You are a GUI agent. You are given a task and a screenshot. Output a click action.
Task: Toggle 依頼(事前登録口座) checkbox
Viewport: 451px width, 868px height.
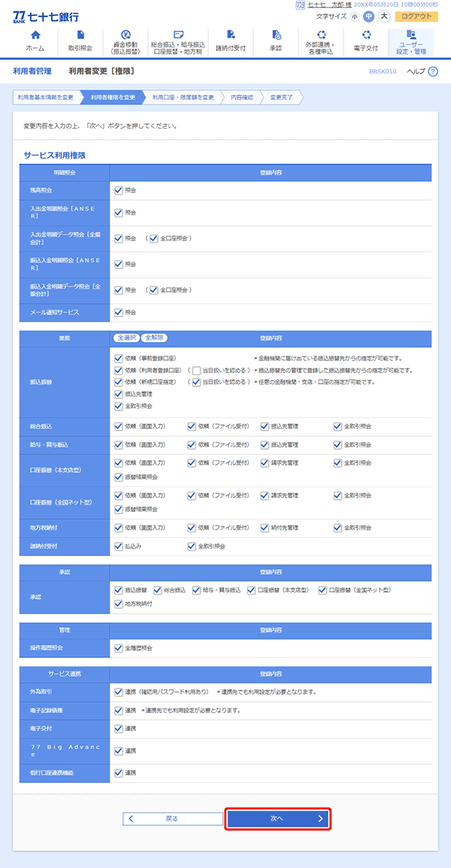(x=119, y=358)
